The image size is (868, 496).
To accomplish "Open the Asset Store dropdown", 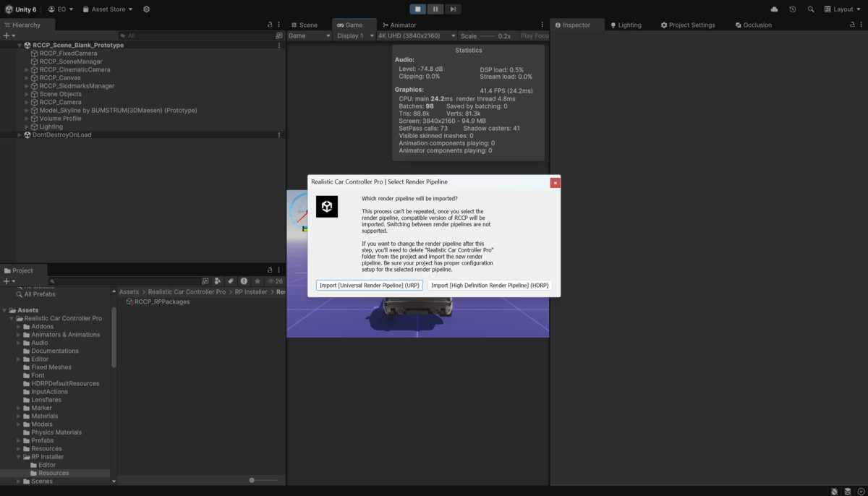I will point(109,9).
